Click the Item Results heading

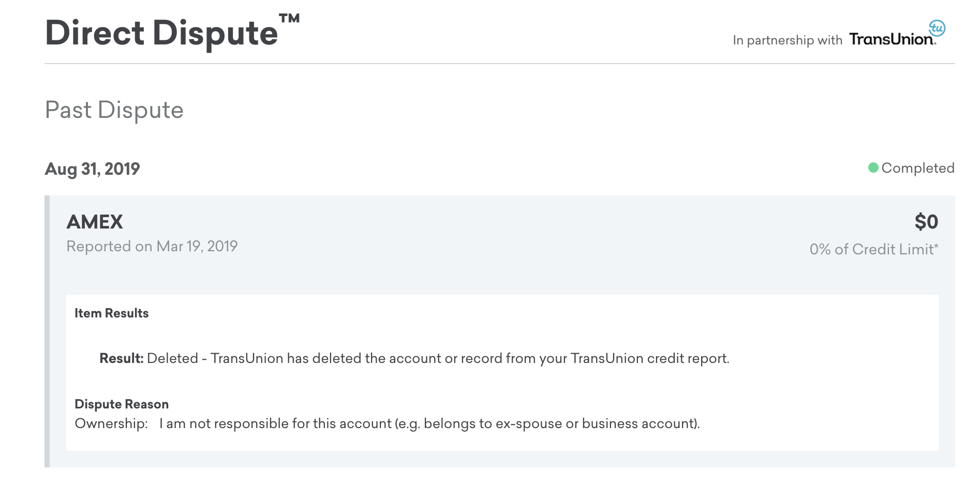click(x=111, y=313)
